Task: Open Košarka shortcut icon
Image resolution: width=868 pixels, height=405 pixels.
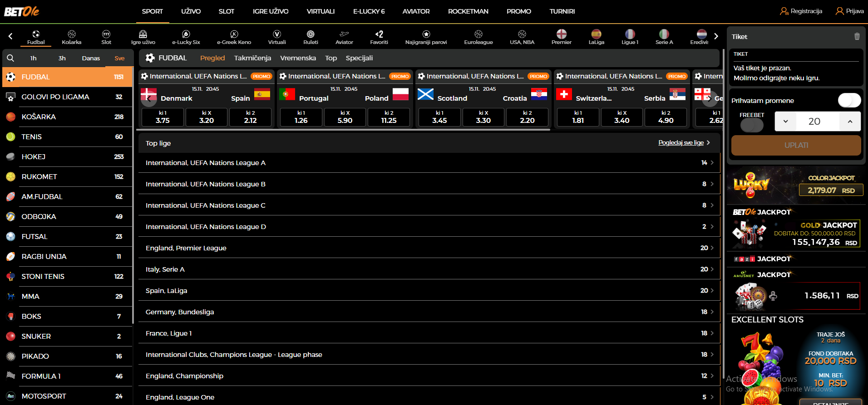Action: click(72, 34)
